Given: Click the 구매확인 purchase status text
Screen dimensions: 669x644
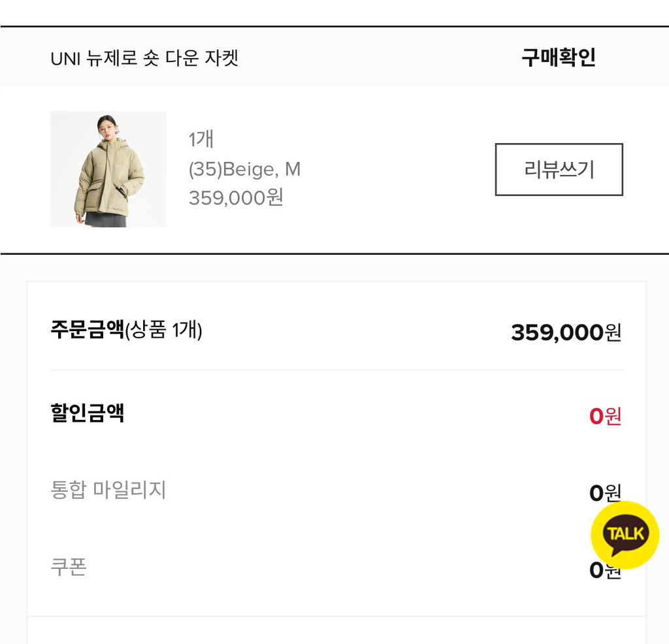Looking at the screenshot, I should (x=558, y=57).
